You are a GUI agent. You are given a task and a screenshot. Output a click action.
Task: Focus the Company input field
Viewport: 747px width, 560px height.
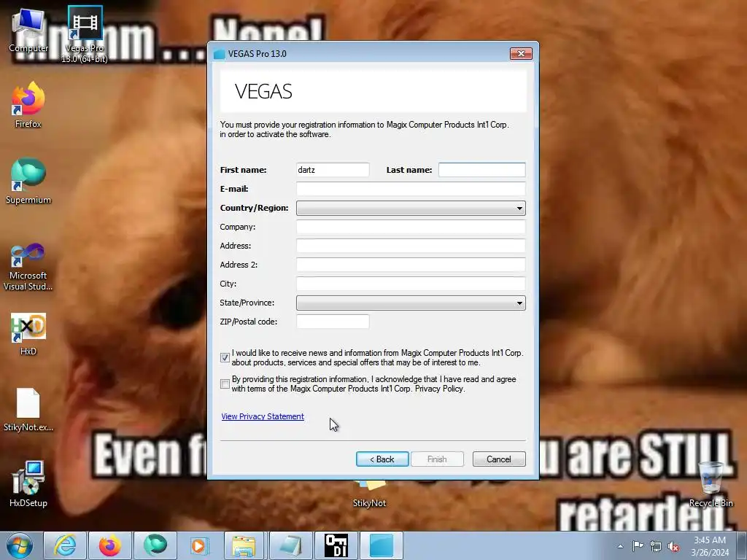pyautogui.click(x=411, y=227)
